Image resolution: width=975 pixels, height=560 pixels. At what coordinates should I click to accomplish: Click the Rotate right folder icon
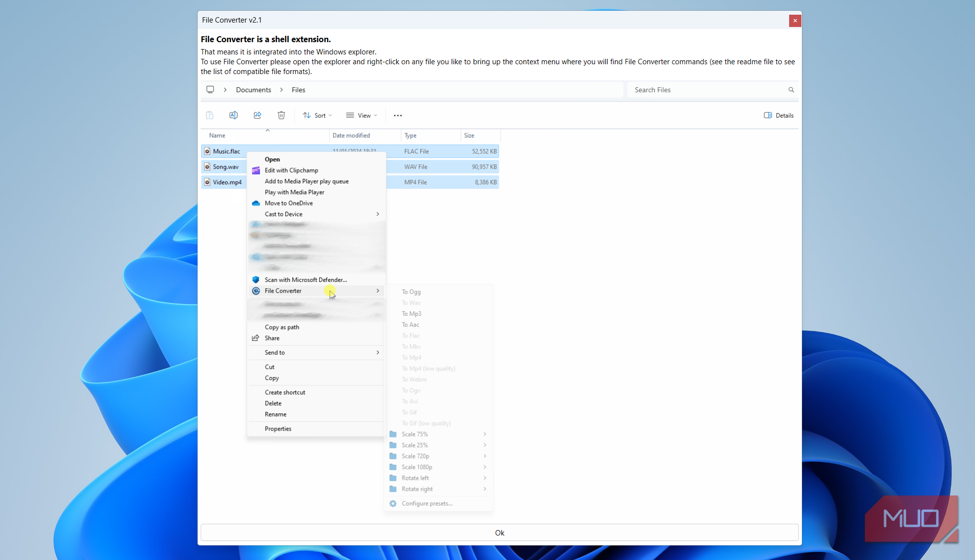[393, 489]
